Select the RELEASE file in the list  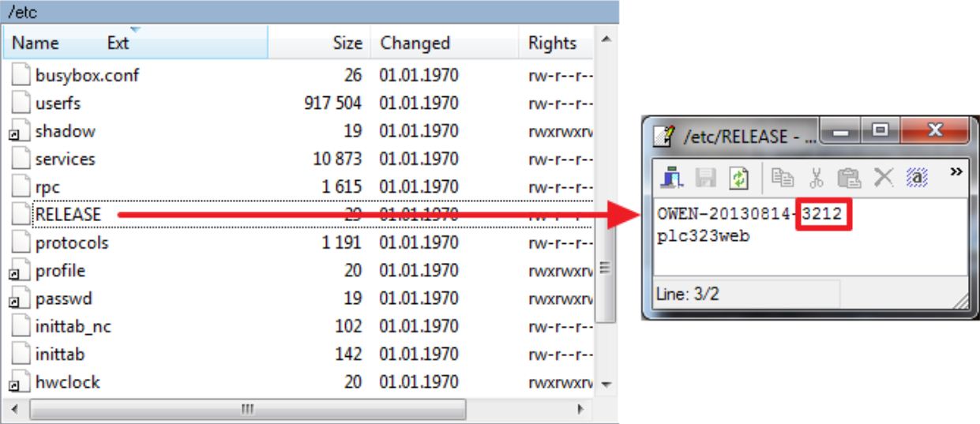pos(68,215)
